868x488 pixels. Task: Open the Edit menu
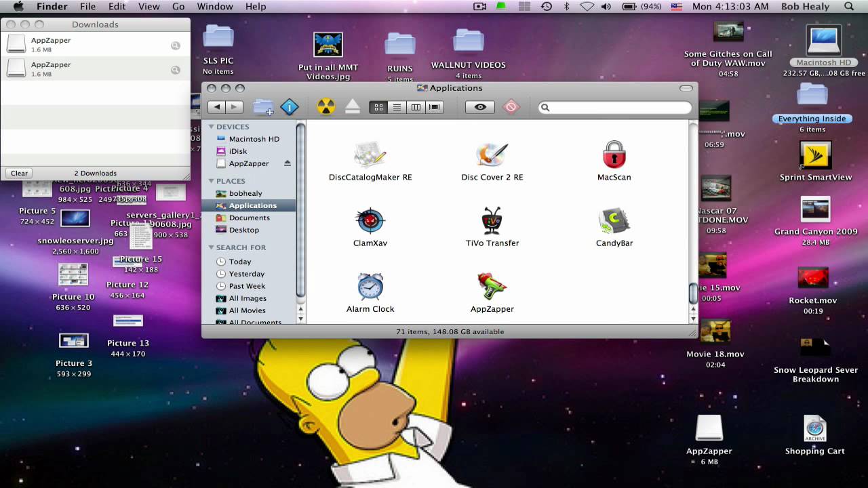(117, 6)
